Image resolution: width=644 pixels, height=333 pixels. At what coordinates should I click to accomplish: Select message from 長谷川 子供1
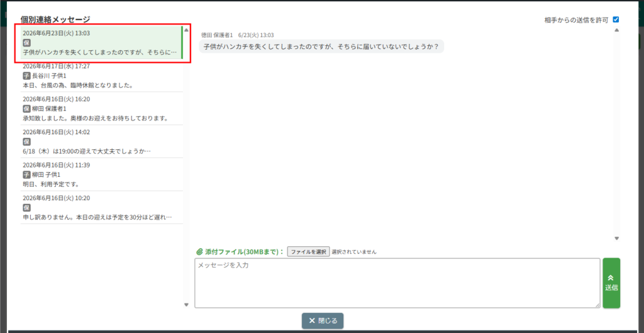101,76
